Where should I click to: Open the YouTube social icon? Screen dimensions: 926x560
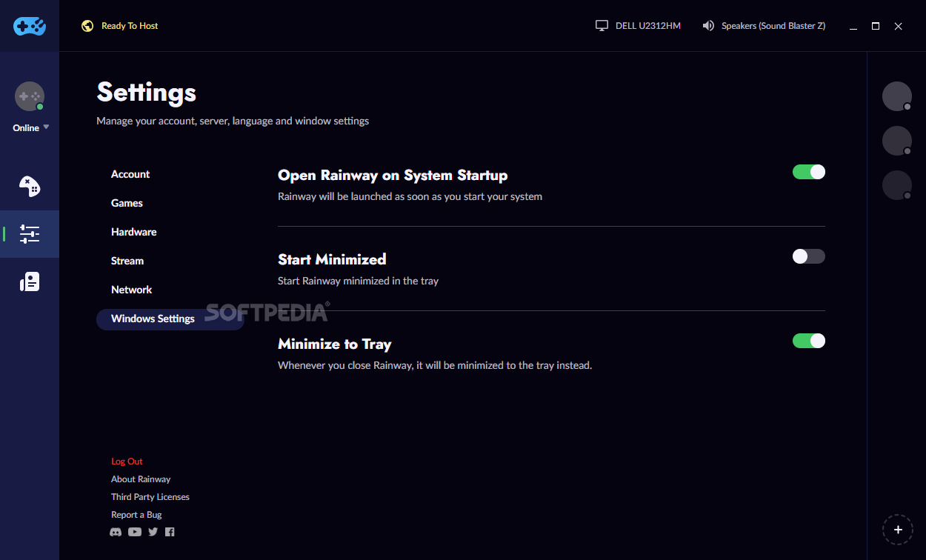click(135, 532)
